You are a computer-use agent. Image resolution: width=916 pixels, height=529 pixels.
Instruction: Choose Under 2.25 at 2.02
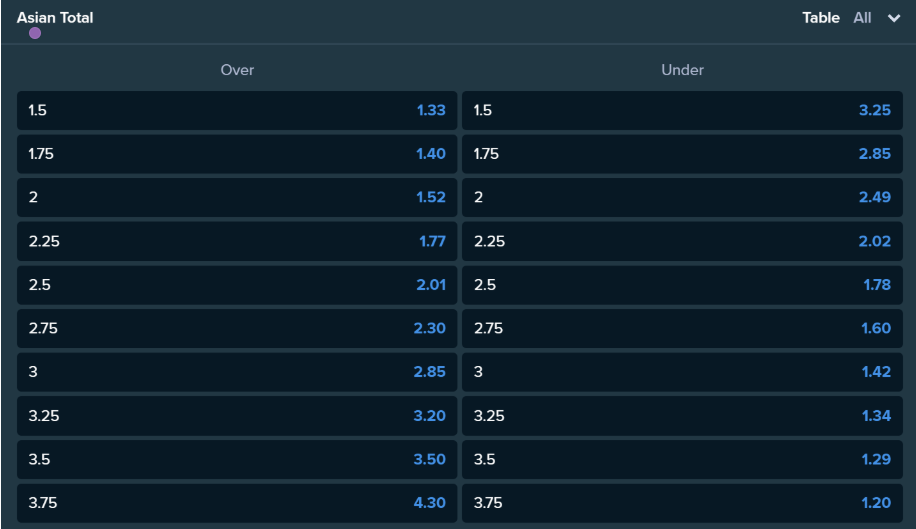pos(681,241)
